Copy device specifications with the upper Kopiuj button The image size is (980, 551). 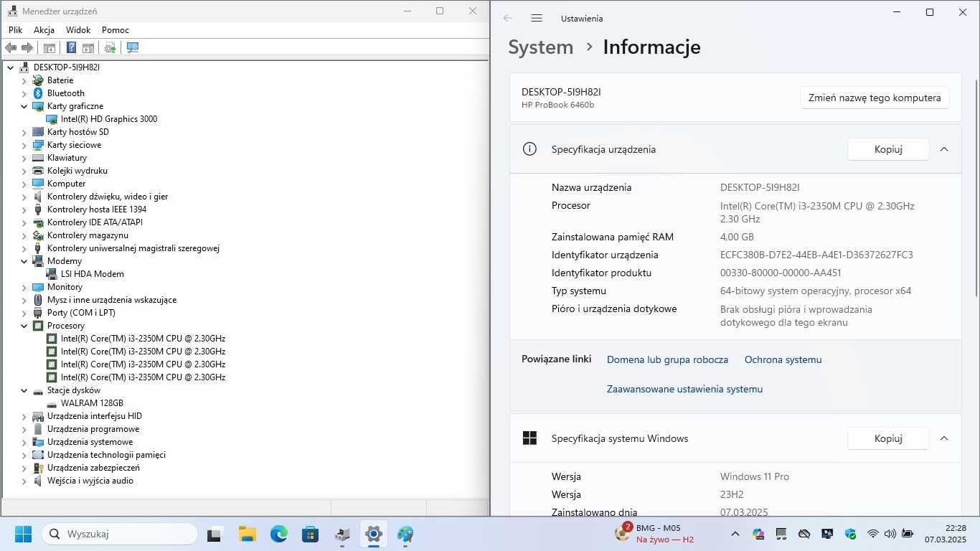[888, 149]
